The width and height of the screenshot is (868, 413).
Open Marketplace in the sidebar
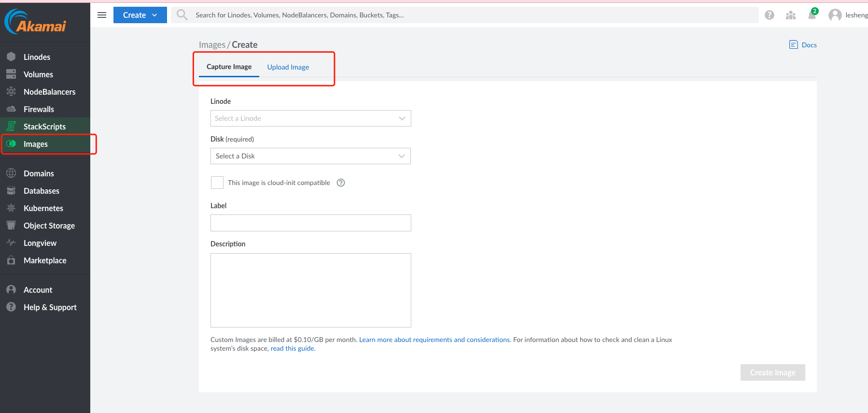click(x=45, y=260)
